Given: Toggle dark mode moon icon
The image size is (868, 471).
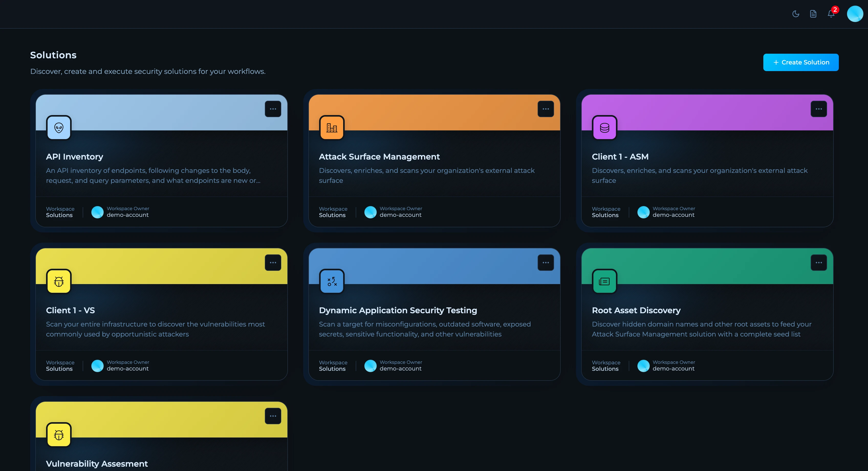Looking at the screenshot, I should click(x=796, y=14).
